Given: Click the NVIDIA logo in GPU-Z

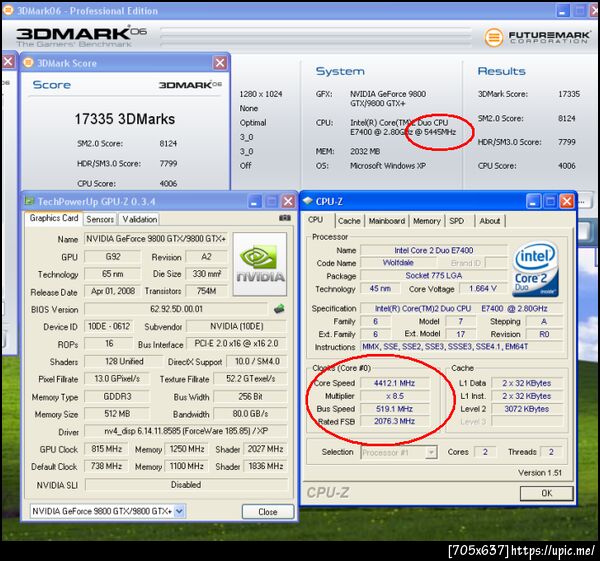Looking at the screenshot, I should [x=260, y=264].
